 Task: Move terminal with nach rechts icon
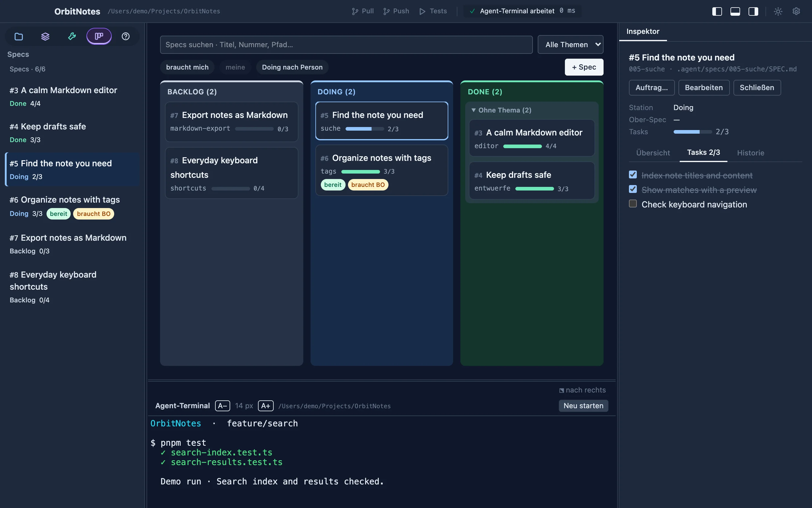tap(582, 390)
